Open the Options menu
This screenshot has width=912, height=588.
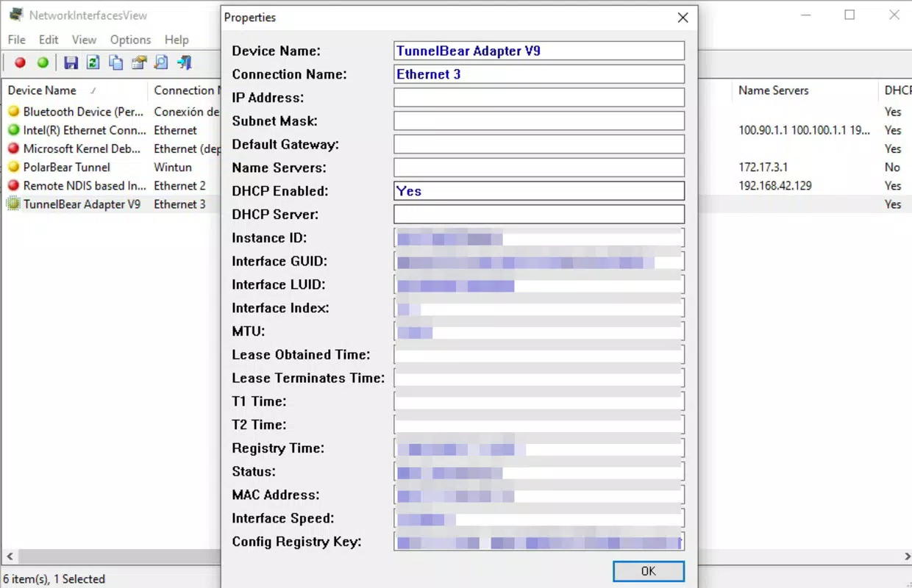[x=130, y=40]
